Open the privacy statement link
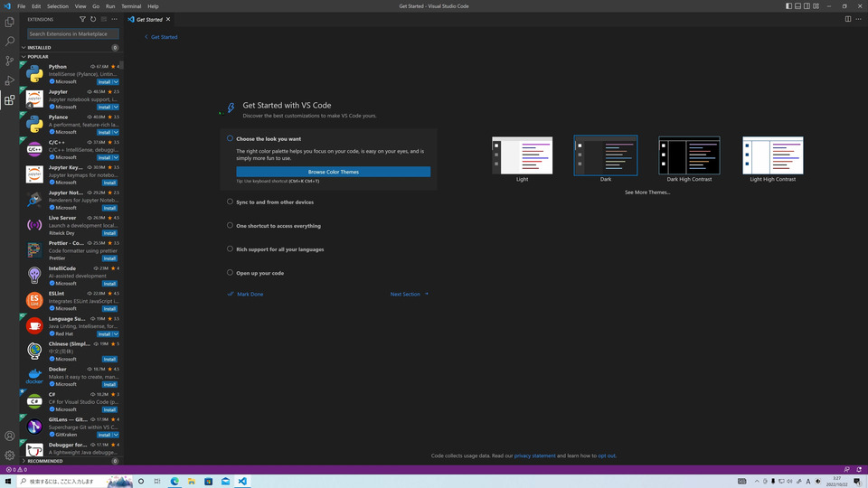The height and width of the screenshot is (488, 868). pyautogui.click(x=534, y=455)
